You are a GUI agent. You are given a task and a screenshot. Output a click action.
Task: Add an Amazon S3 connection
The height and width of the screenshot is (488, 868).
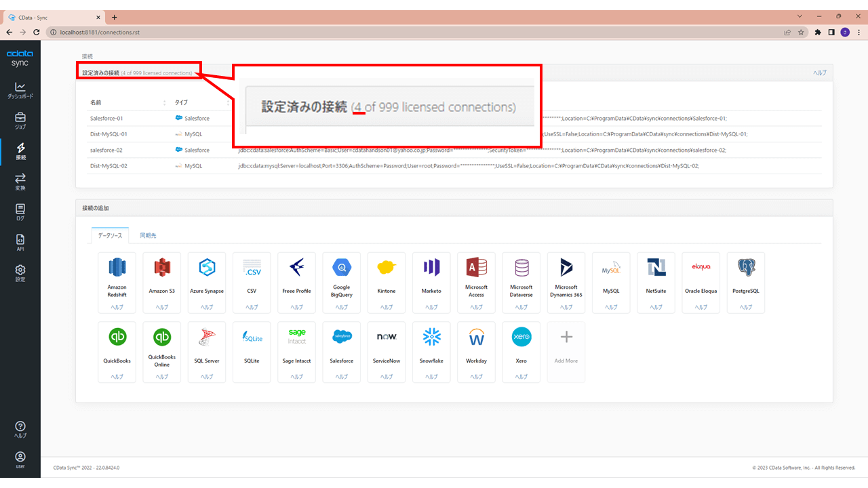(162, 283)
